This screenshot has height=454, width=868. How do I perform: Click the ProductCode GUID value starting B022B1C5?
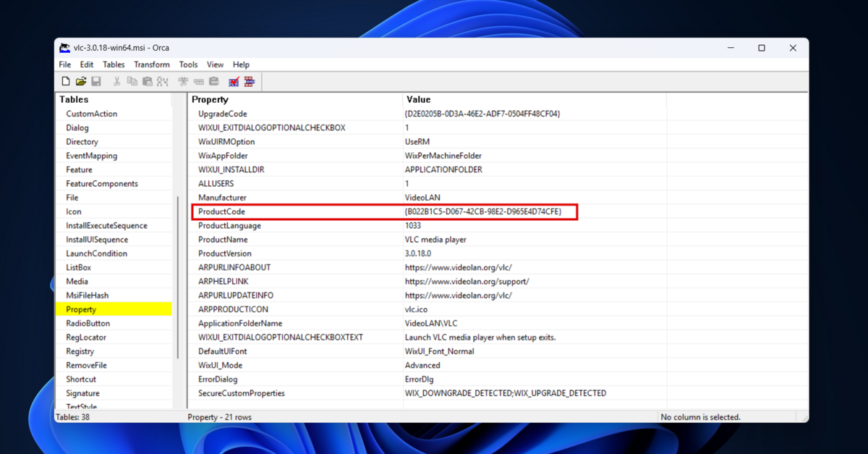click(x=482, y=211)
